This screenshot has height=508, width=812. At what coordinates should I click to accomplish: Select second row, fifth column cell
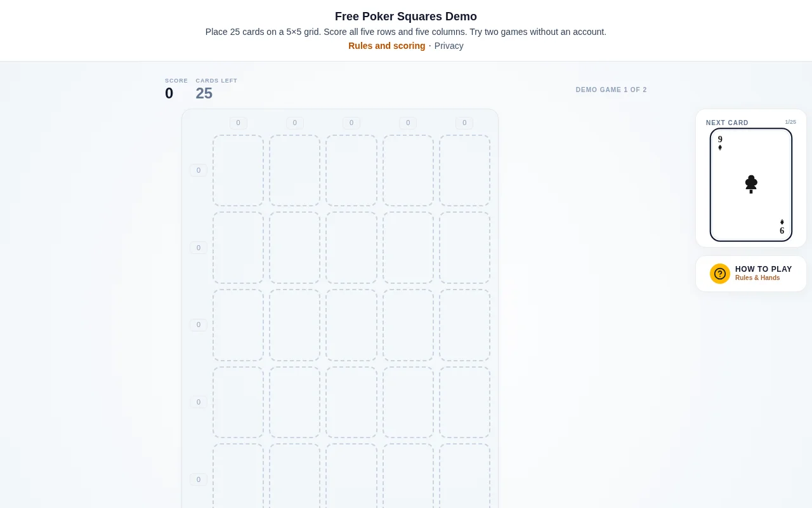464,248
